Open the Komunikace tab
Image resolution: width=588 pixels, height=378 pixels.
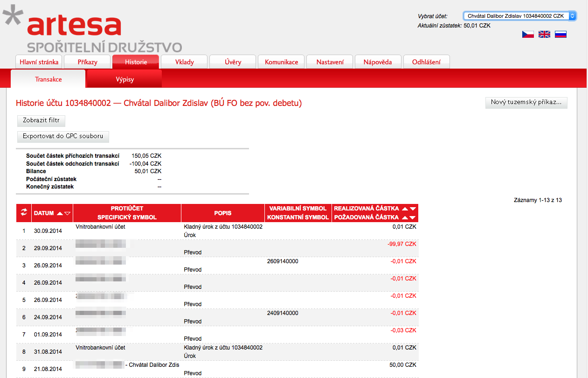pos(281,62)
